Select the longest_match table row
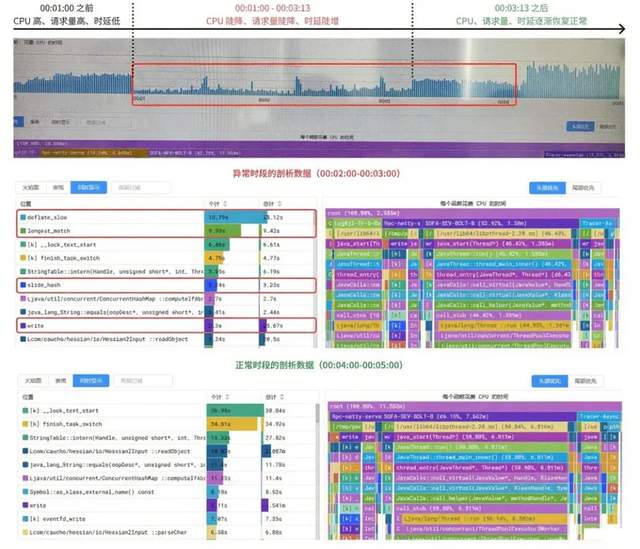Screen dimensions: 640x549 coord(166,231)
